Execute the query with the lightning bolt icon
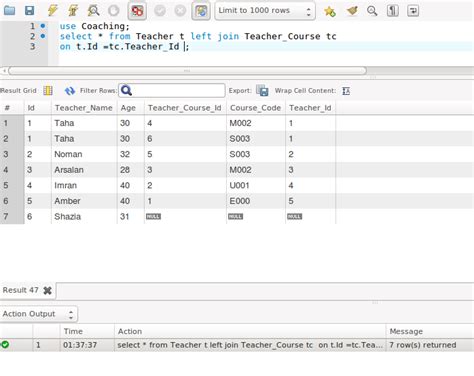The image size is (474, 376). coord(53,10)
